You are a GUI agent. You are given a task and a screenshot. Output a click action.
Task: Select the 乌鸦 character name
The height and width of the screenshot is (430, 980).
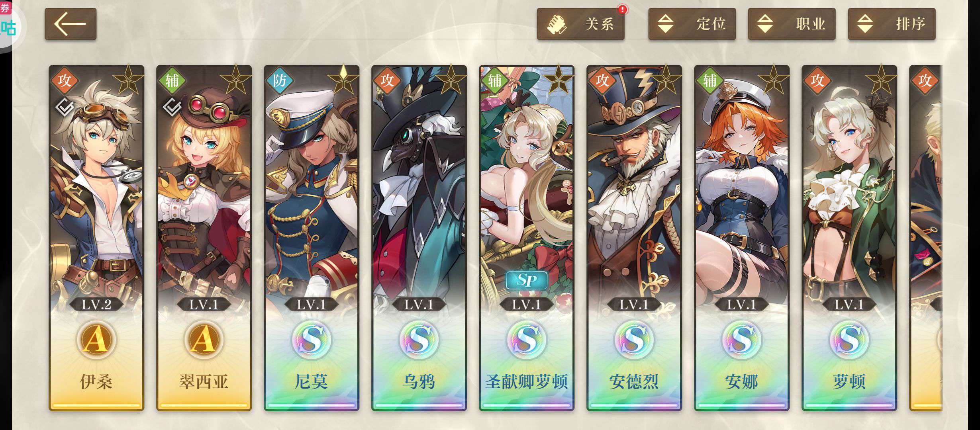[x=419, y=382]
